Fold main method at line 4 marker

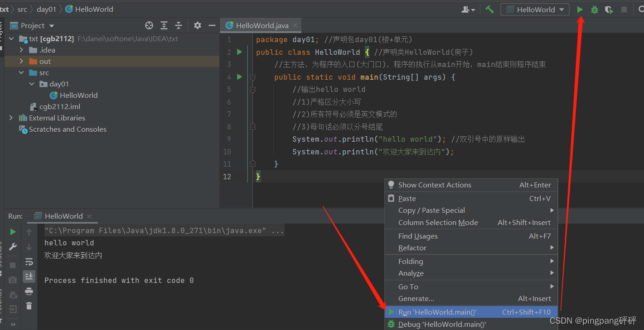[253, 77]
